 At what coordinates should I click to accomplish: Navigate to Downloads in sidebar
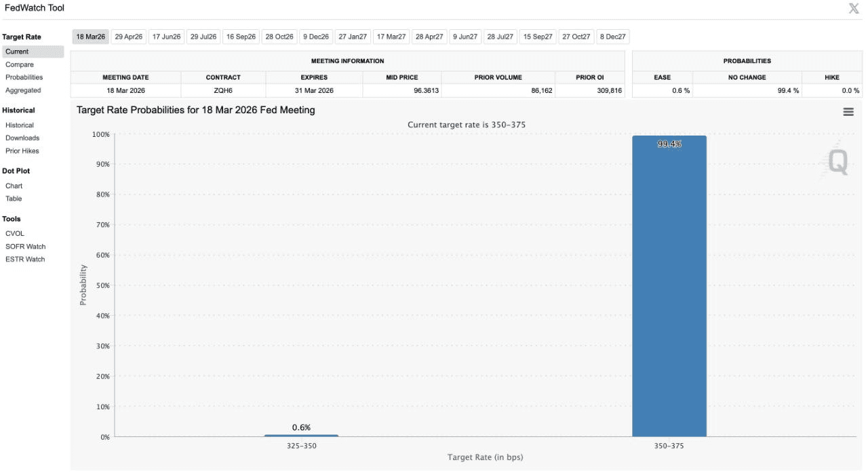[x=22, y=138]
